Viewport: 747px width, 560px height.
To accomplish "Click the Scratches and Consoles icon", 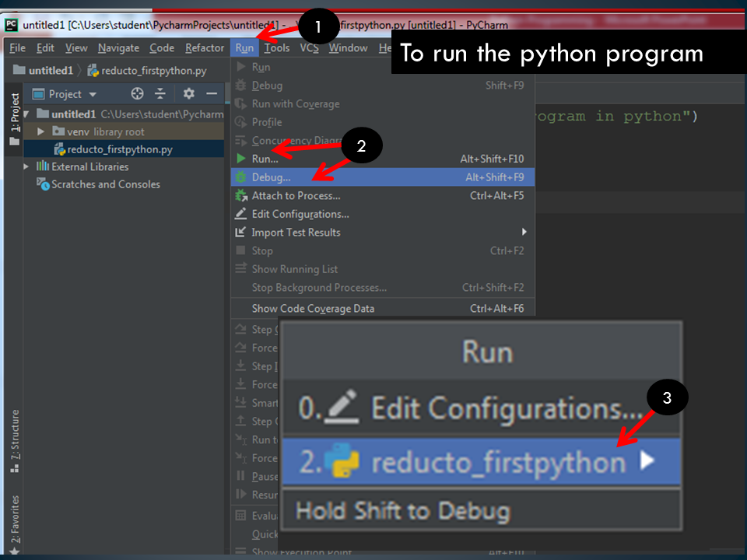I will click(43, 184).
